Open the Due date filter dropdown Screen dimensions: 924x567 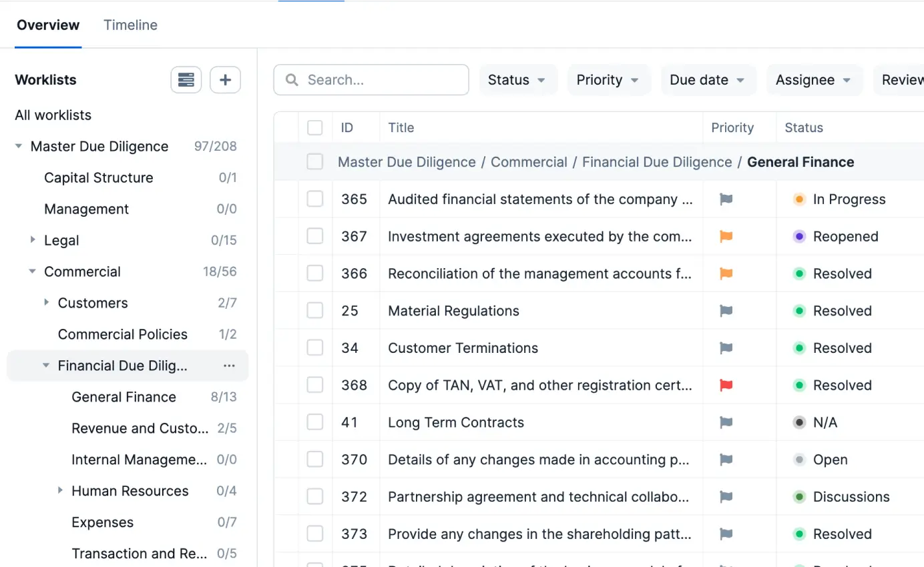coord(708,79)
